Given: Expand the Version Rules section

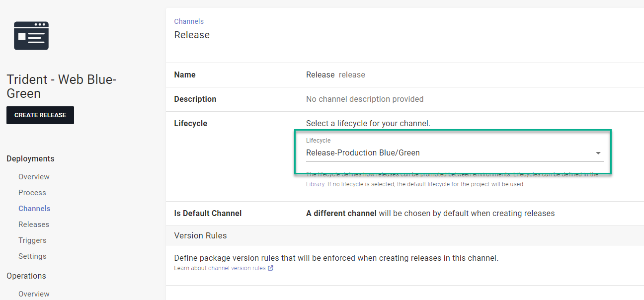Looking at the screenshot, I should (x=200, y=235).
